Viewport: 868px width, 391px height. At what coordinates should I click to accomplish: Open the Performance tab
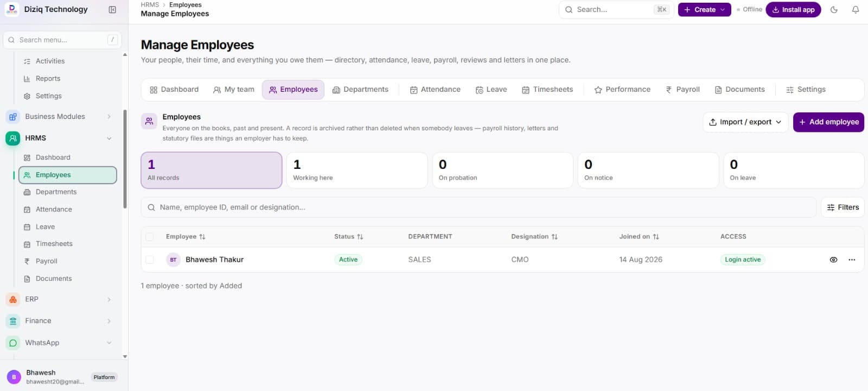pos(622,90)
